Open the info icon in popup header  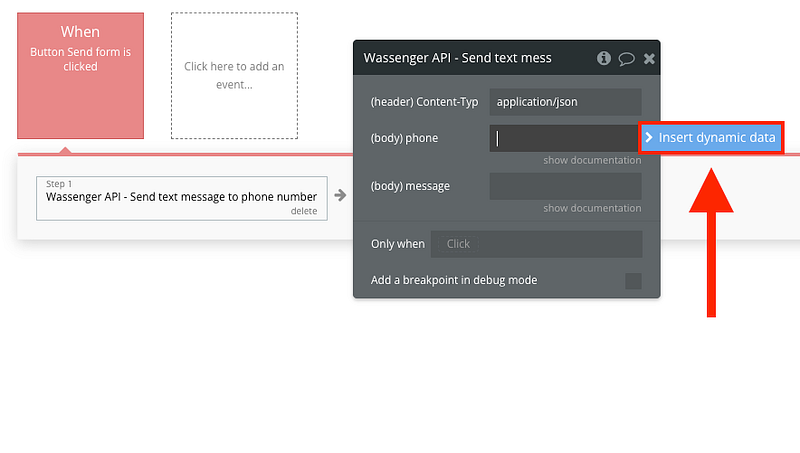pos(604,59)
